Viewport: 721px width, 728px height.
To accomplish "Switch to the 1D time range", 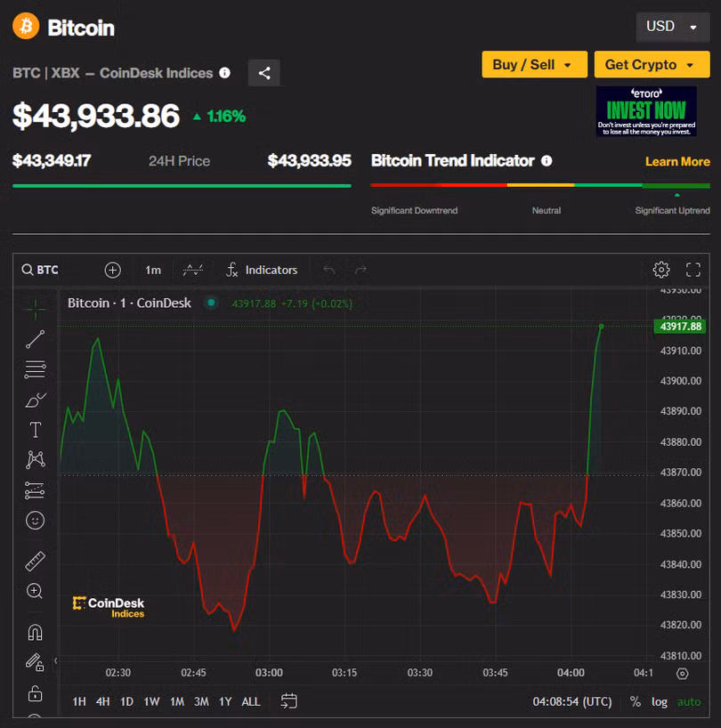I will (x=126, y=701).
